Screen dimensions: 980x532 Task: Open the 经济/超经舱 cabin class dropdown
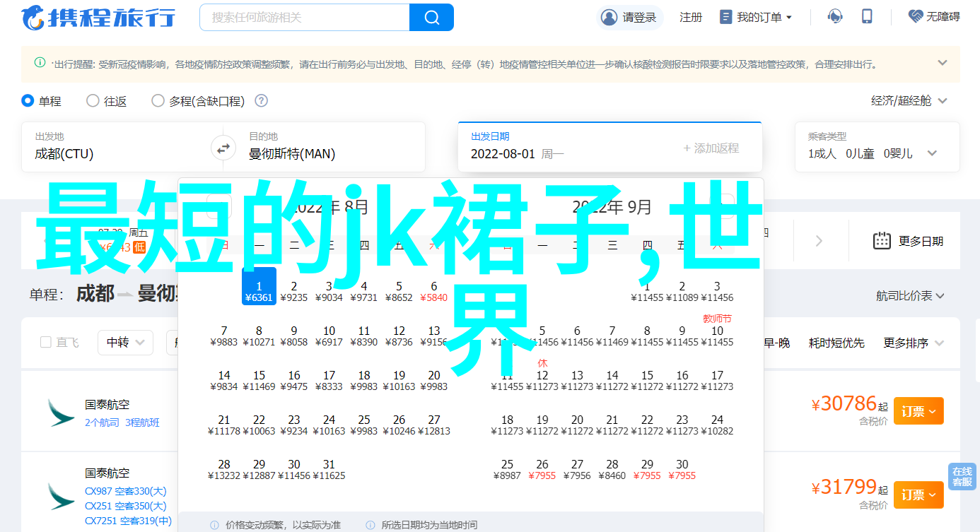[909, 101]
